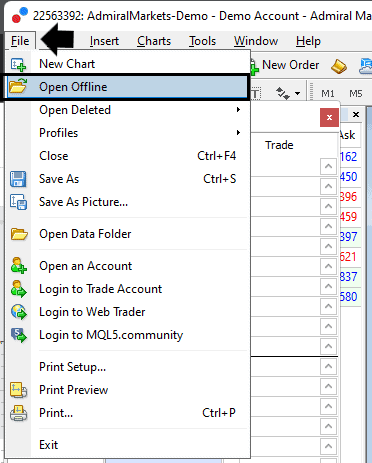Click the Ask column header

pyautogui.click(x=349, y=135)
